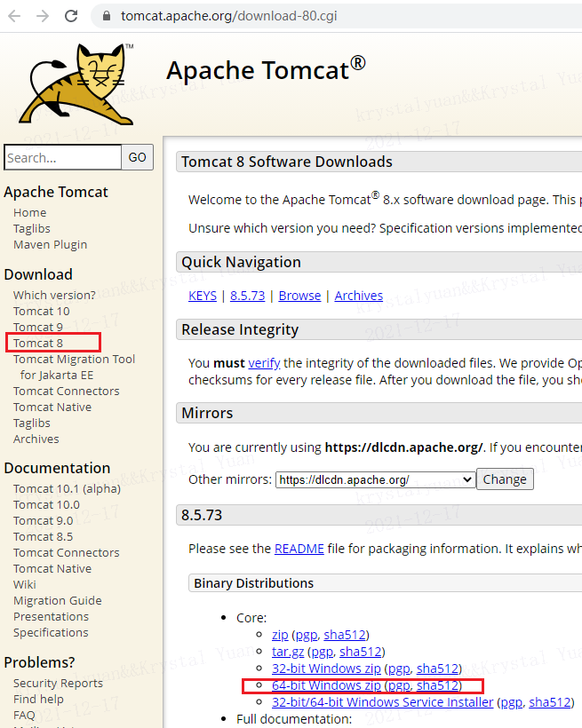Viewport: 582px width, 728px height.
Task: Click the Browse quick navigation link
Action: tap(299, 296)
